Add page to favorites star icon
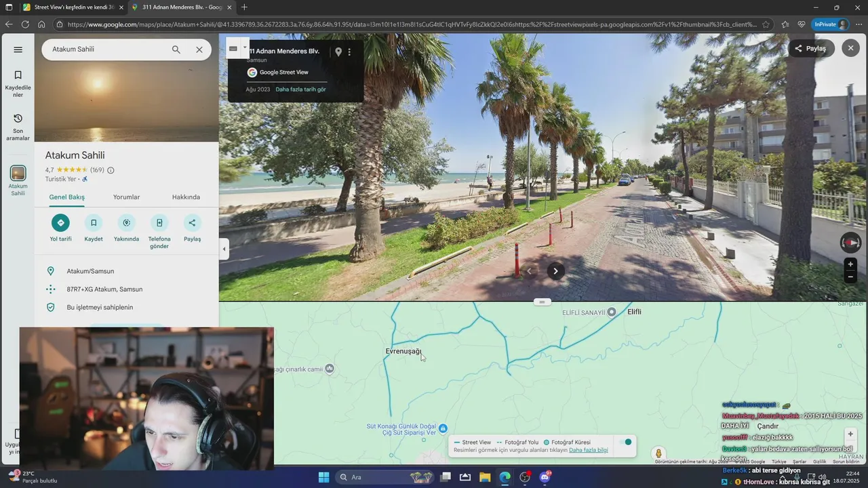This screenshot has width=868, height=488. pos(766,24)
